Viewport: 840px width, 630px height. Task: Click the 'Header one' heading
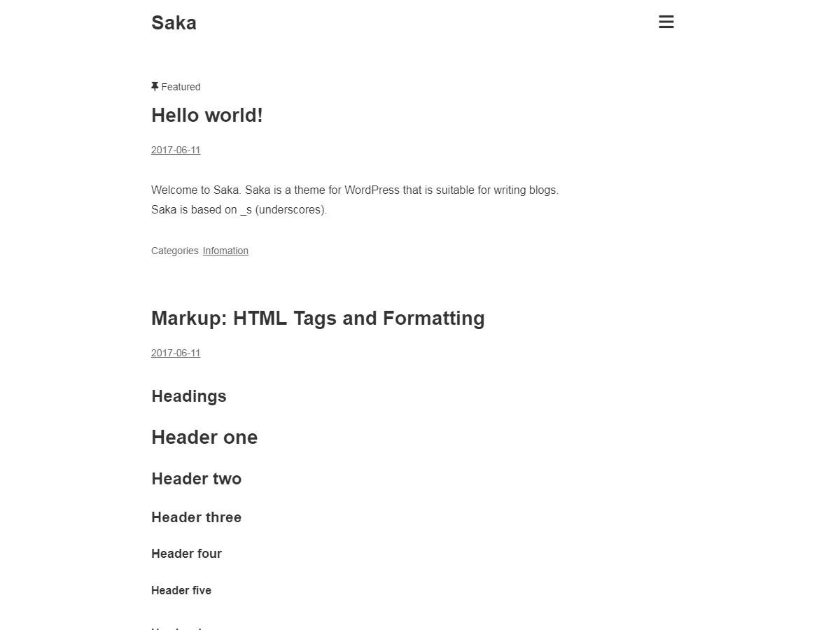pos(204,437)
